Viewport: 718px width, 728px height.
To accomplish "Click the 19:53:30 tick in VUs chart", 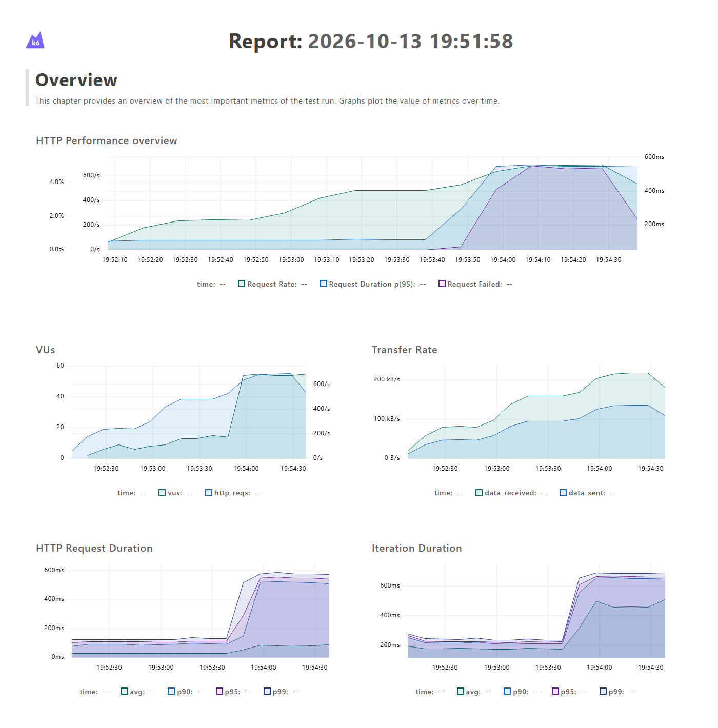I will tap(200, 469).
